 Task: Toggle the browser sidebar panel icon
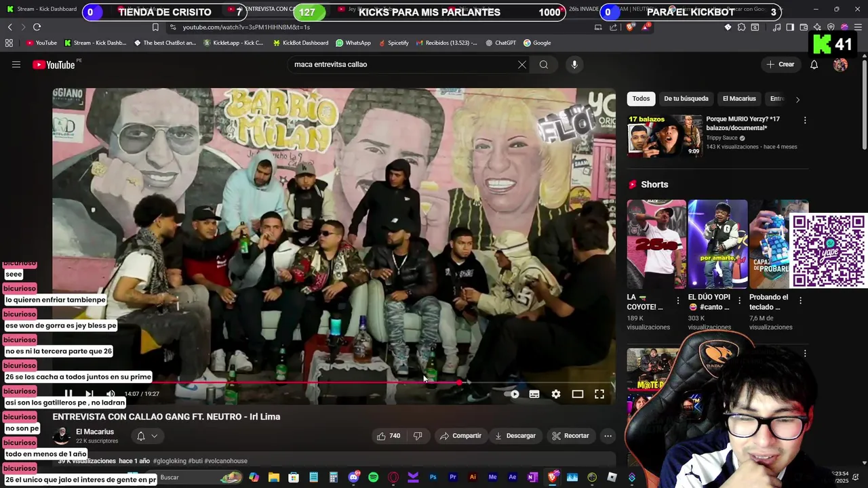(790, 27)
